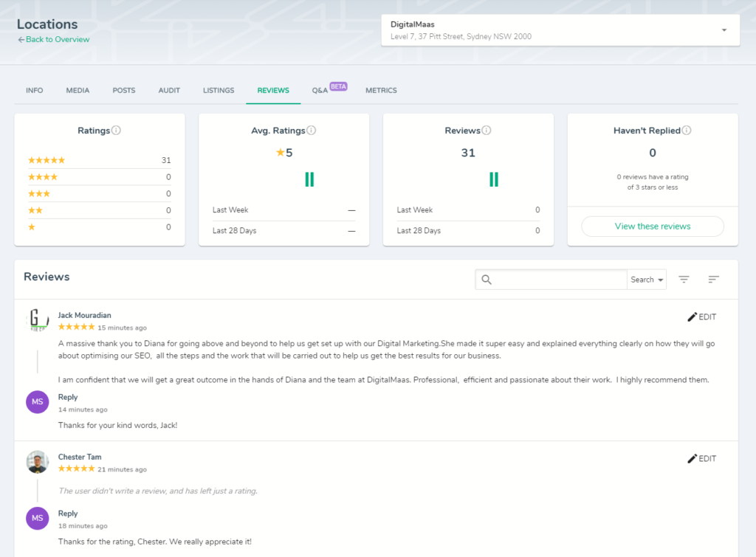
Task: Switch to the METRICS tab
Action: point(382,91)
